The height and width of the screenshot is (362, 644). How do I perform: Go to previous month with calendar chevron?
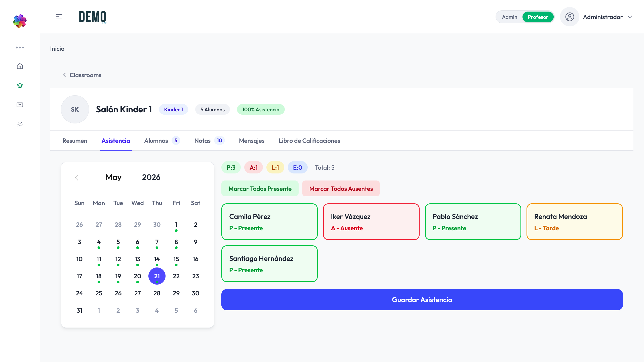(x=76, y=177)
